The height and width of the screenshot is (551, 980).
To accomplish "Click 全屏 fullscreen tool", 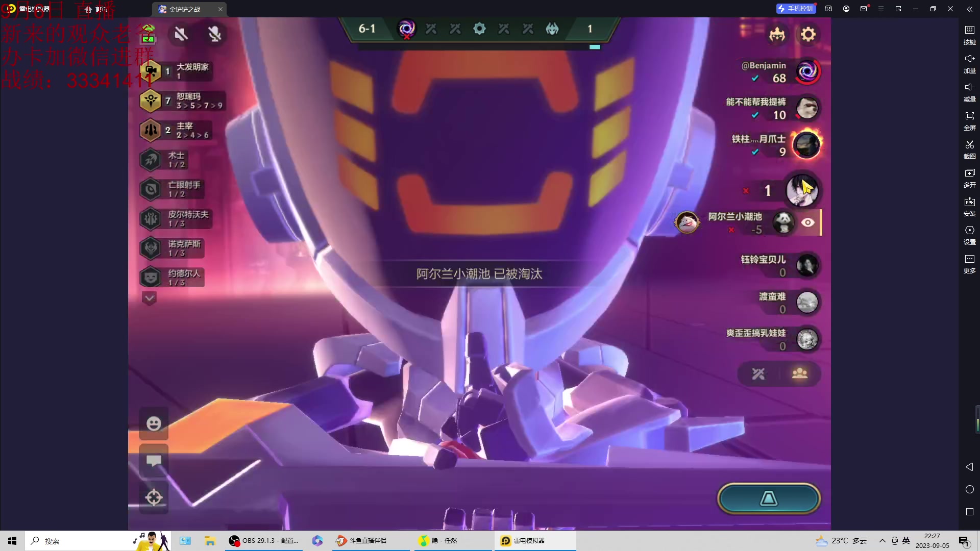I will pyautogui.click(x=970, y=121).
